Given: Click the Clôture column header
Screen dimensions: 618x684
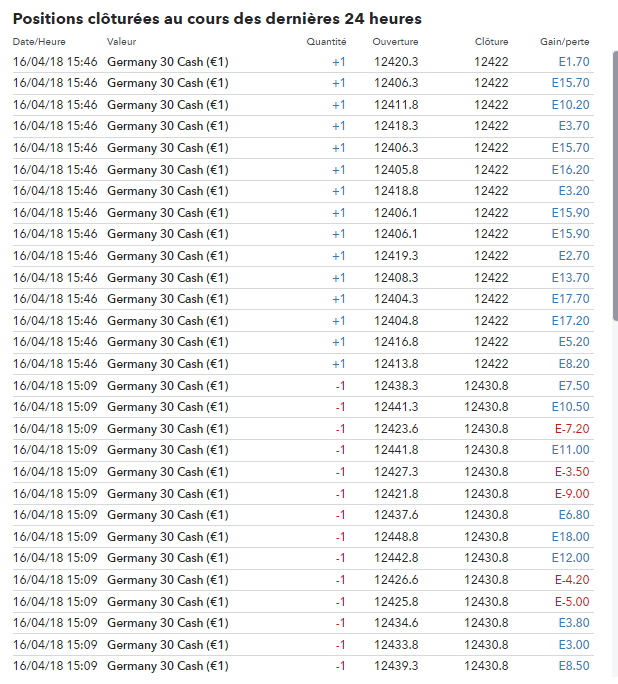Looking at the screenshot, I should tap(492, 42).
